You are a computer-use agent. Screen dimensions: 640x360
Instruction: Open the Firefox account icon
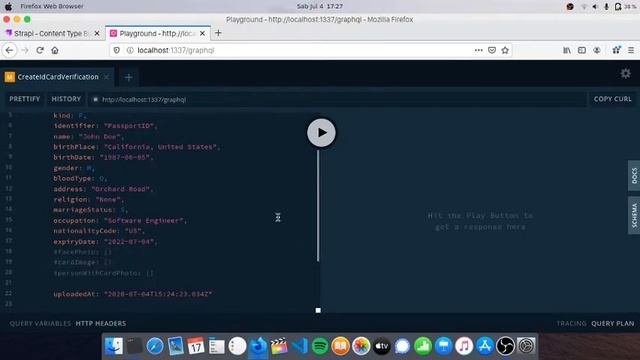point(597,50)
